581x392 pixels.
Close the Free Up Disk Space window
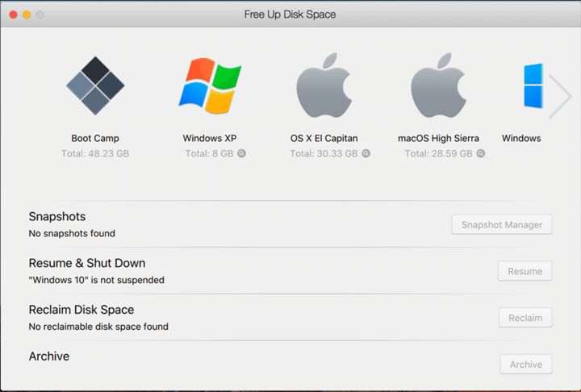coord(13,15)
